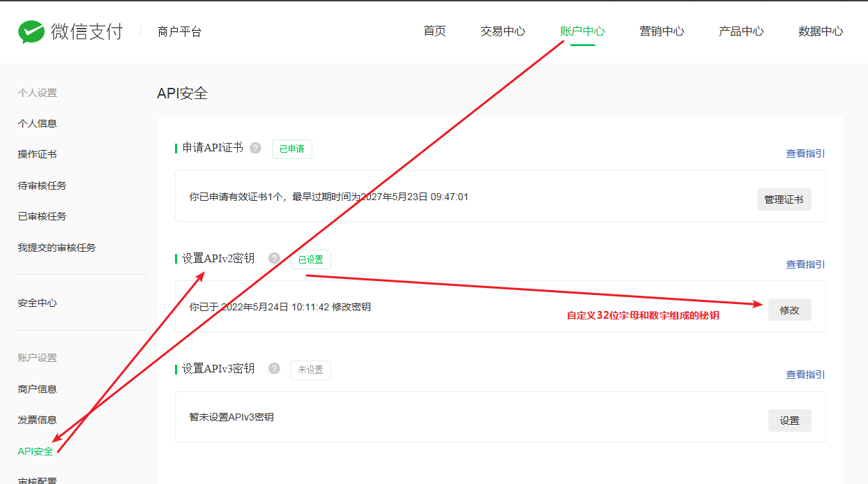Click the 个人设置 sidebar group label

click(x=37, y=93)
